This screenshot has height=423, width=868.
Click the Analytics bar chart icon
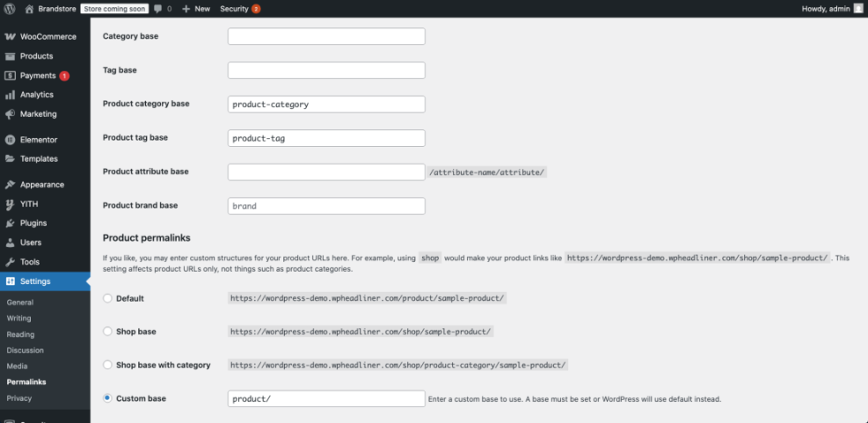[x=10, y=95]
